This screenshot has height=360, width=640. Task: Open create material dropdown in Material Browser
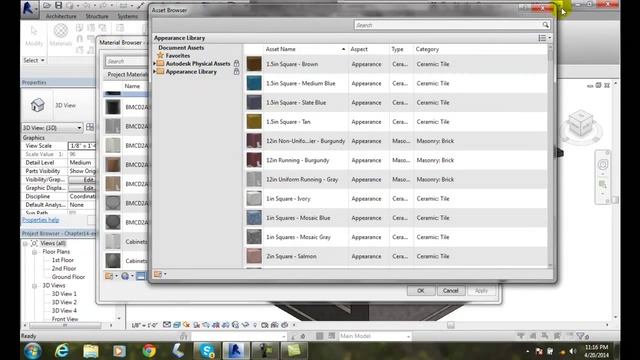111,276
